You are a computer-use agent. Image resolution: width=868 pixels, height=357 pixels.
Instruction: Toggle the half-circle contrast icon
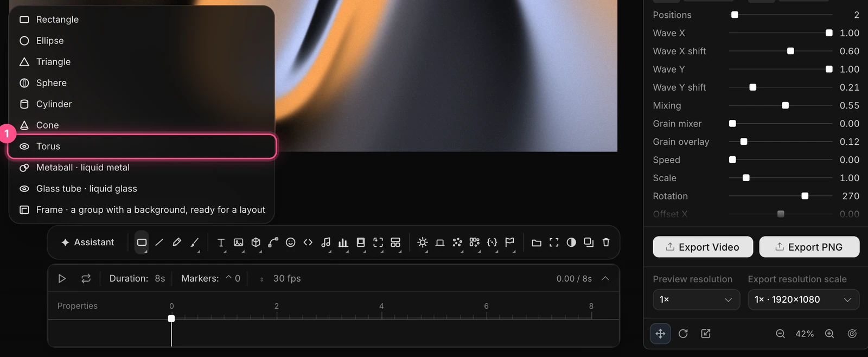point(571,243)
